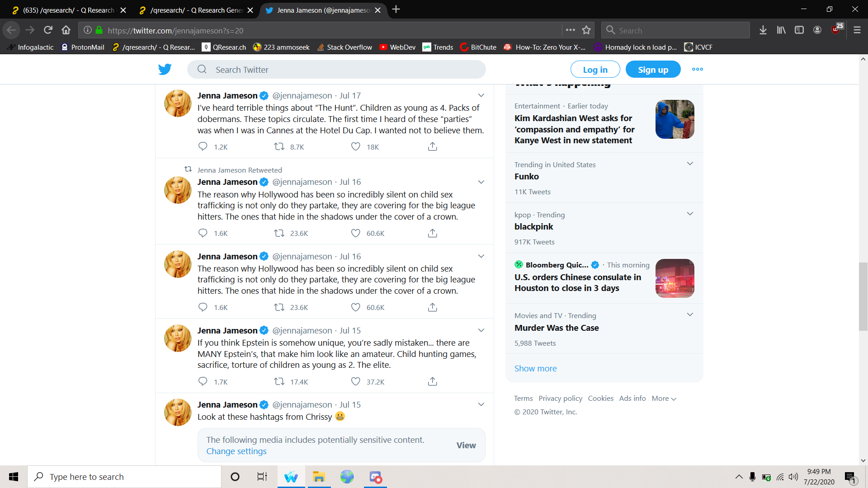
Task: Open the Windows notification center
Action: 850,477
